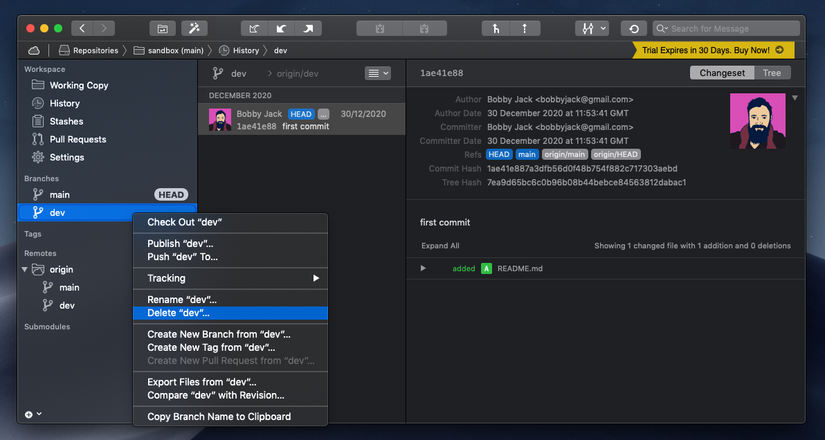Image resolution: width=825 pixels, height=440 pixels.
Task: Click Expand All link
Action: point(440,245)
